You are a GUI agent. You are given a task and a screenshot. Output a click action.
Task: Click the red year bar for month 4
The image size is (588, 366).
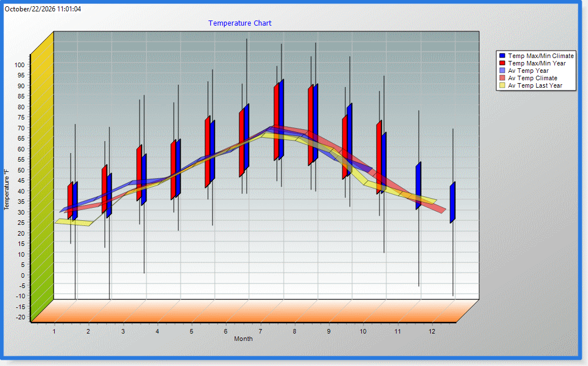[x=173, y=170]
